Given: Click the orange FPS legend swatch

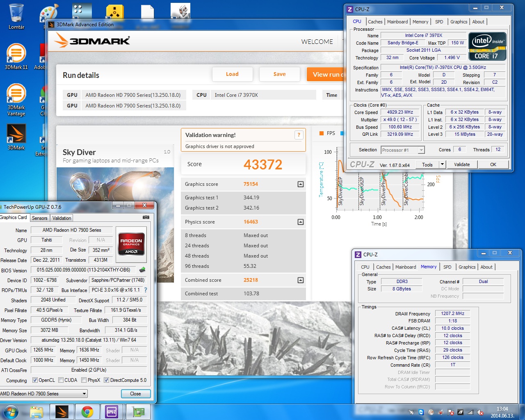Looking at the screenshot, I should 321,133.
